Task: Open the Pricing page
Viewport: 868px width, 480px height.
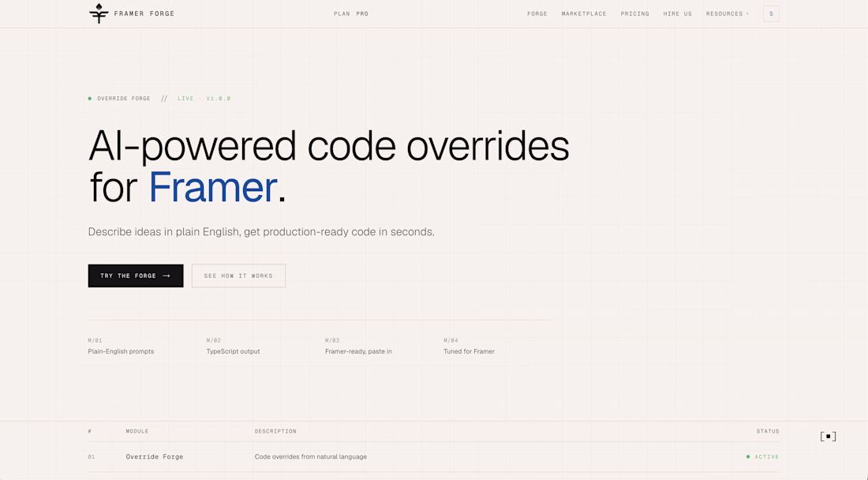Action: pyautogui.click(x=635, y=14)
